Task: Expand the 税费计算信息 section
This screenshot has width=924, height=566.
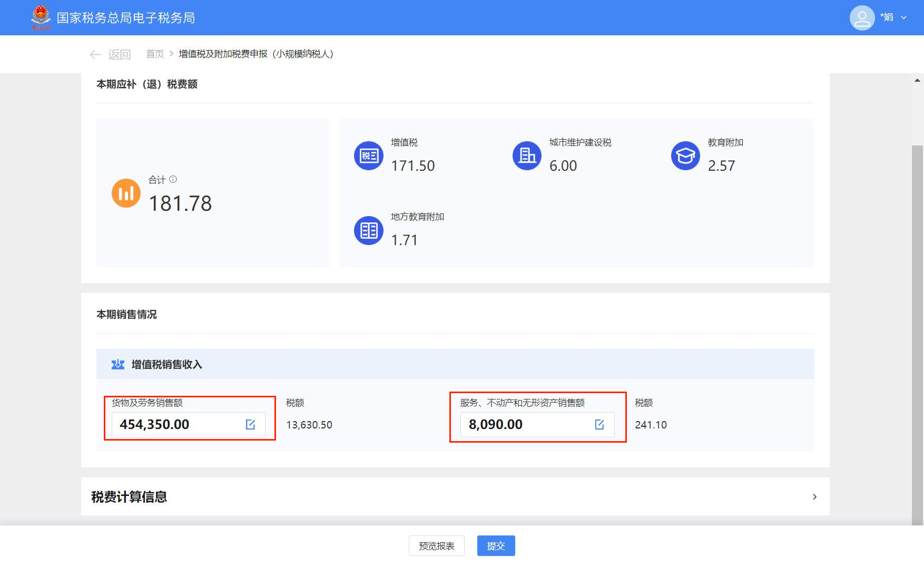Action: tap(814, 496)
